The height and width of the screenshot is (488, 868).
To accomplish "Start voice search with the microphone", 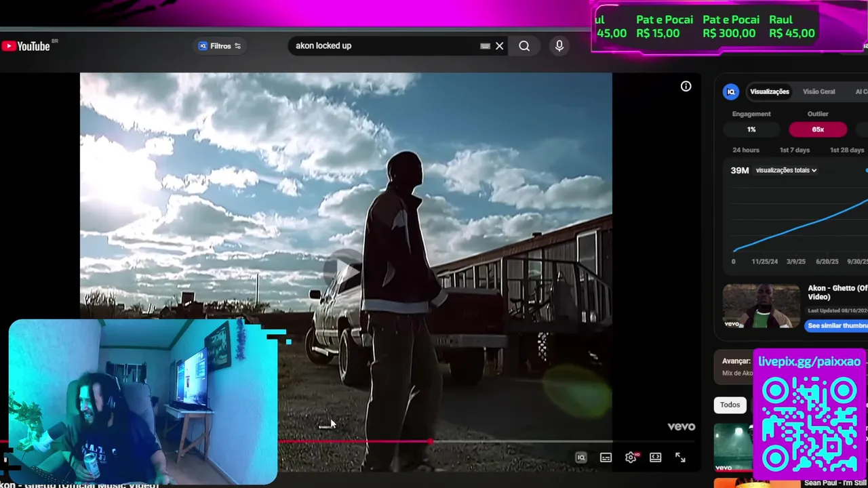I will pos(559,46).
